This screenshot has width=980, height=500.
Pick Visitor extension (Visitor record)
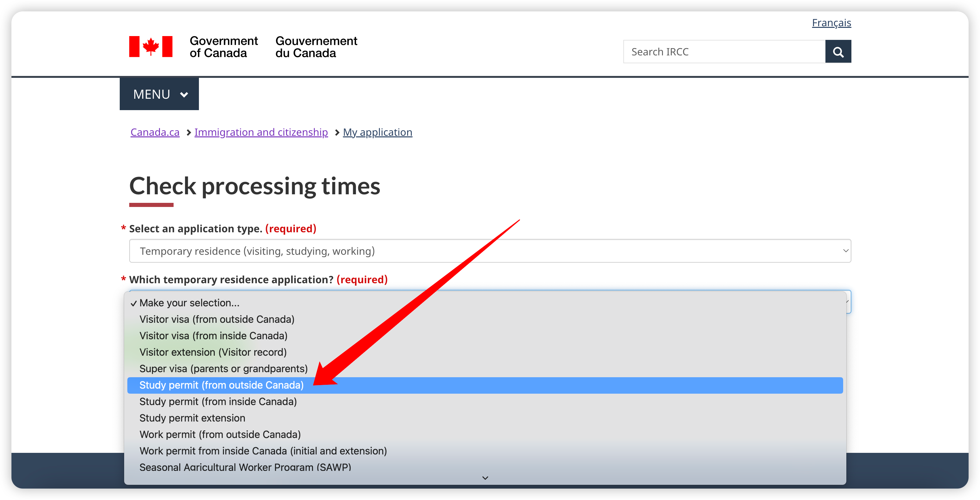(485, 352)
